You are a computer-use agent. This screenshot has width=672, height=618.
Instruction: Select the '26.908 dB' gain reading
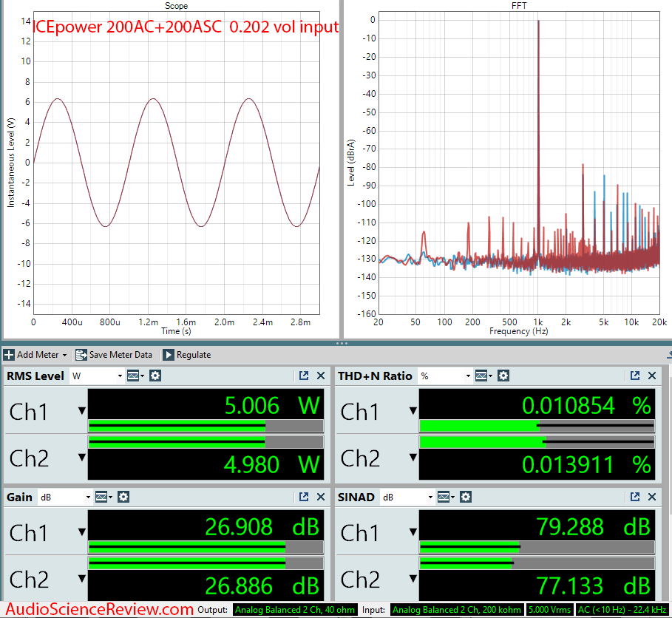pos(262,527)
